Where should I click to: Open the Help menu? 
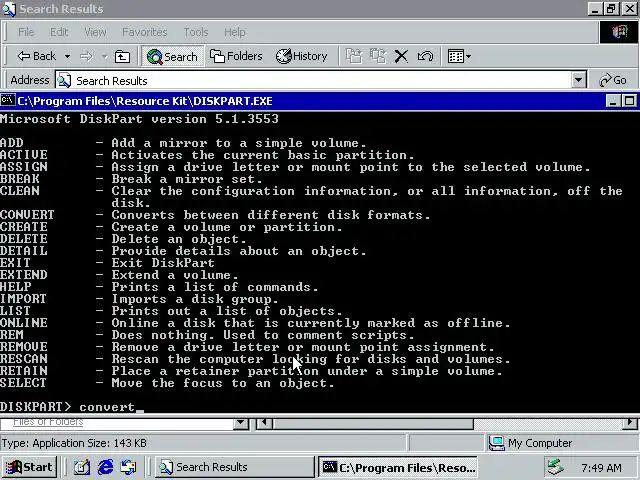[x=235, y=32]
